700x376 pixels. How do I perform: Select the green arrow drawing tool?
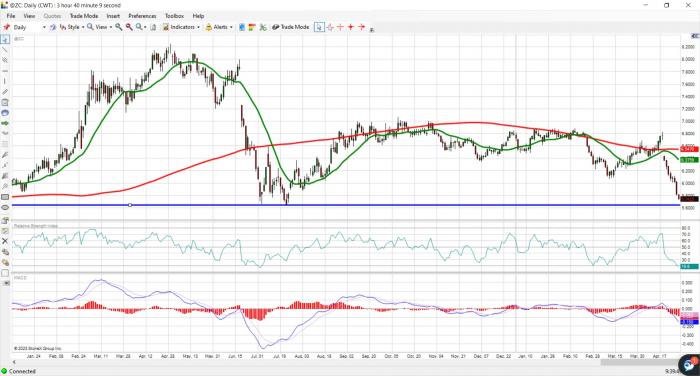pos(5,123)
